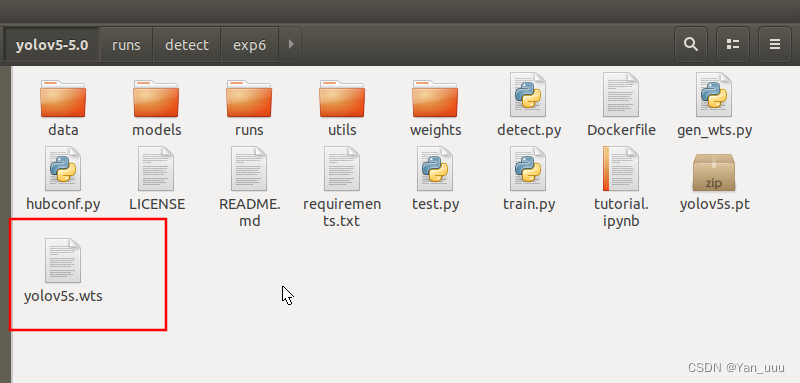Go to runs path segment
The width and height of the screenshot is (800, 383).
tap(126, 45)
